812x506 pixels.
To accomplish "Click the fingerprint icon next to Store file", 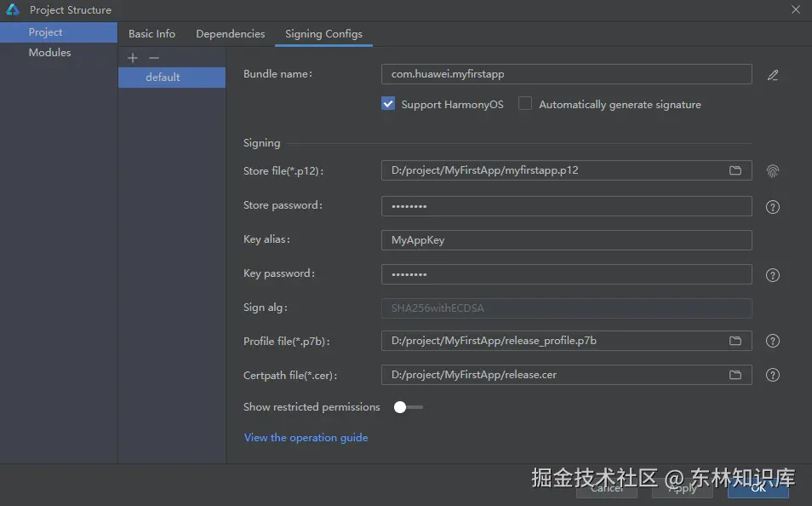I will coord(773,171).
